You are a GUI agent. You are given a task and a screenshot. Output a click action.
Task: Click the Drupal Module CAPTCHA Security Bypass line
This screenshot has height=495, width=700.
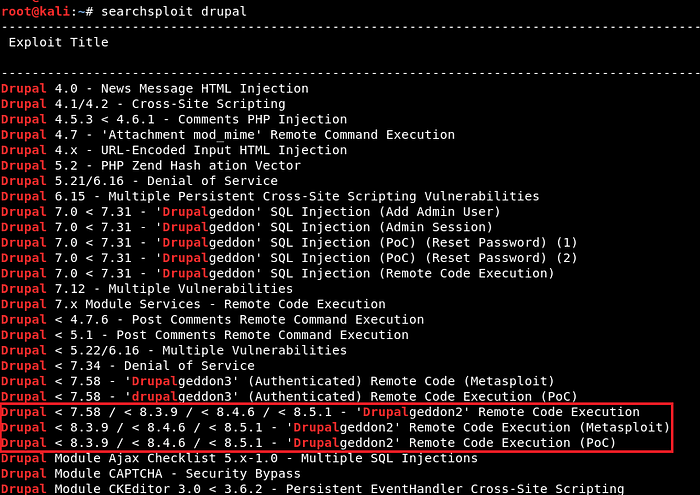pos(150,473)
